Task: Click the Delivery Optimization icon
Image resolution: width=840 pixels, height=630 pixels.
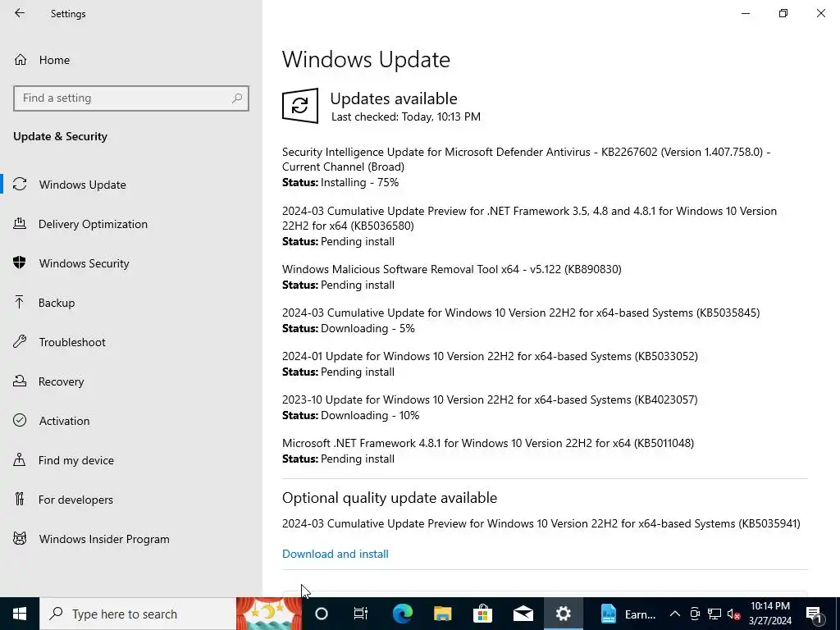Action: (x=20, y=223)
